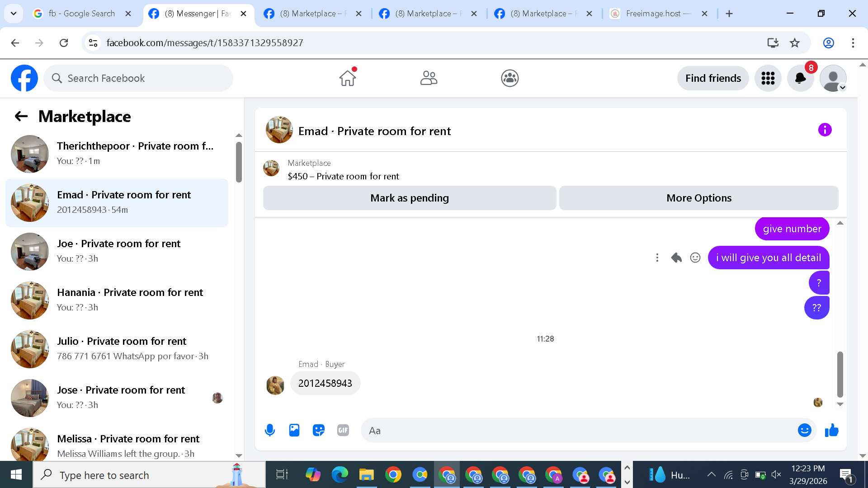Open Julio's private room conversation
Image resolution: width=868 pixels, height=488 pixels.
pos(117,349)
